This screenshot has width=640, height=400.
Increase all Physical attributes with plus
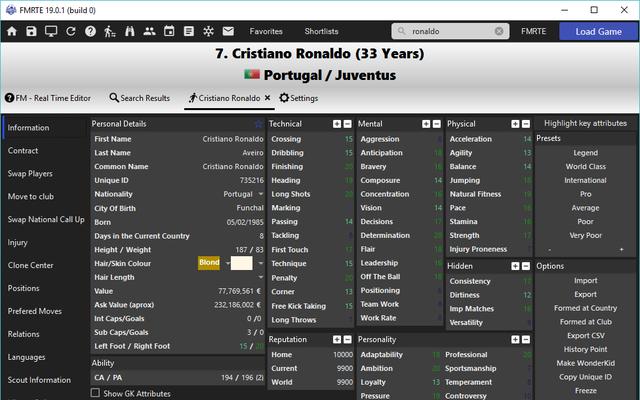tap(515, 124)
